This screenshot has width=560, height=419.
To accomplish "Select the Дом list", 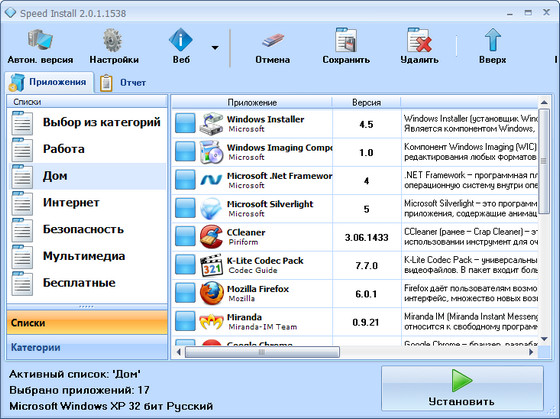I will point(88,176).
